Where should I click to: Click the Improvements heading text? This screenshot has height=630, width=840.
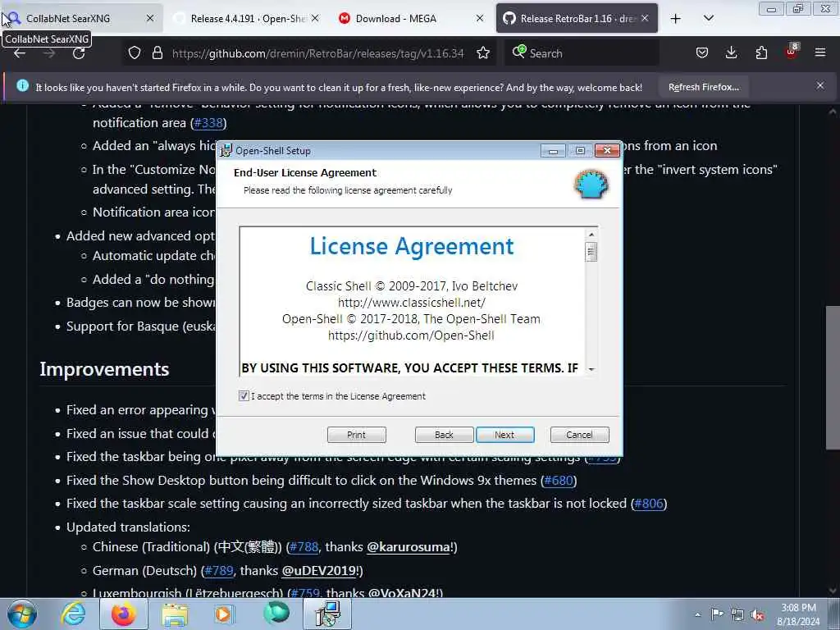pyautogui.click(x=104, y=369)
